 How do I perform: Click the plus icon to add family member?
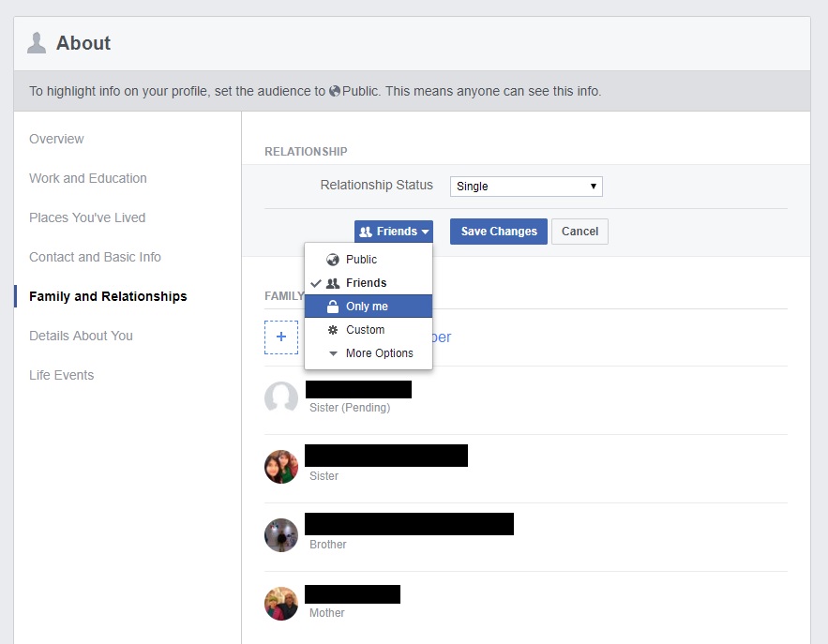[x=281, y=337]
